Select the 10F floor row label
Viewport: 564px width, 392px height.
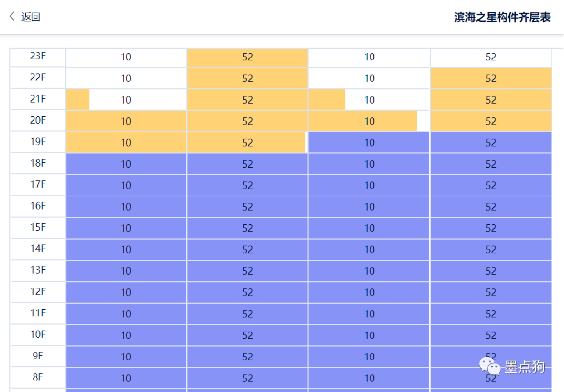[x=38, y=334]
